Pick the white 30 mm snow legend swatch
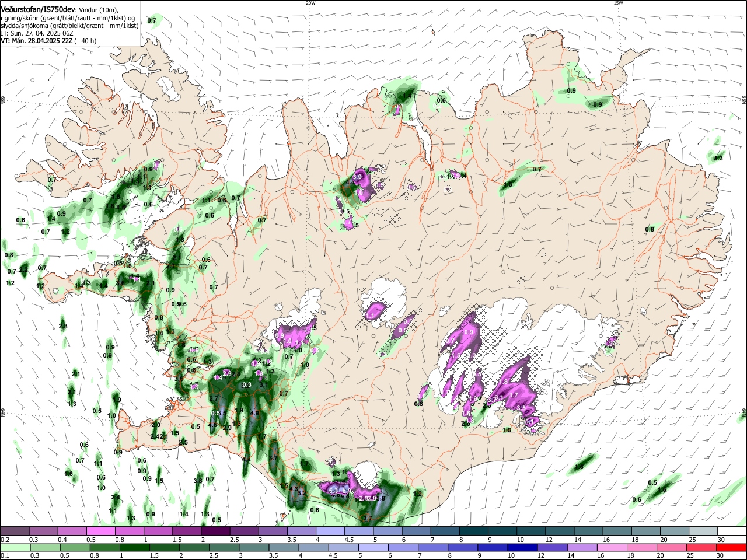The width and height of the screenshot is (747, 560). [x=731, y=531]
